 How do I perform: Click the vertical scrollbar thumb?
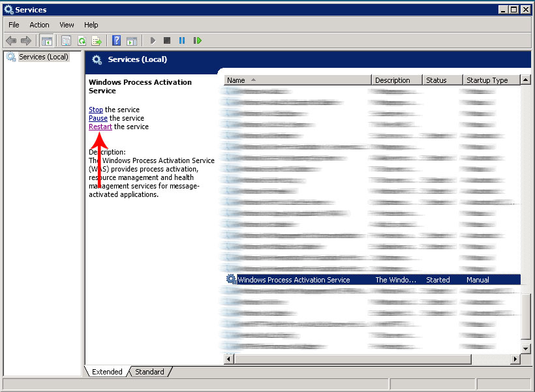(526, 316)
